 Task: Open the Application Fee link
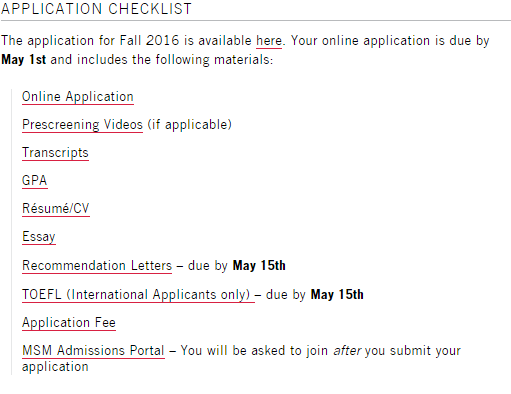(69, 323)
